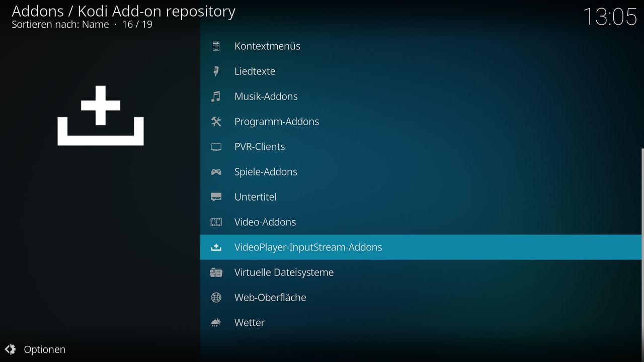Open highlighted VideoPlayer-InputStream-Addons entry
The width and height of the screenshot is (644, 362).
click(421, 247)
